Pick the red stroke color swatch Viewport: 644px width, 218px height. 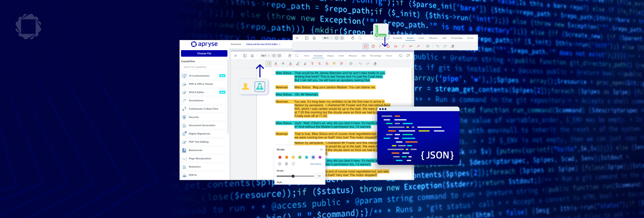280,157
